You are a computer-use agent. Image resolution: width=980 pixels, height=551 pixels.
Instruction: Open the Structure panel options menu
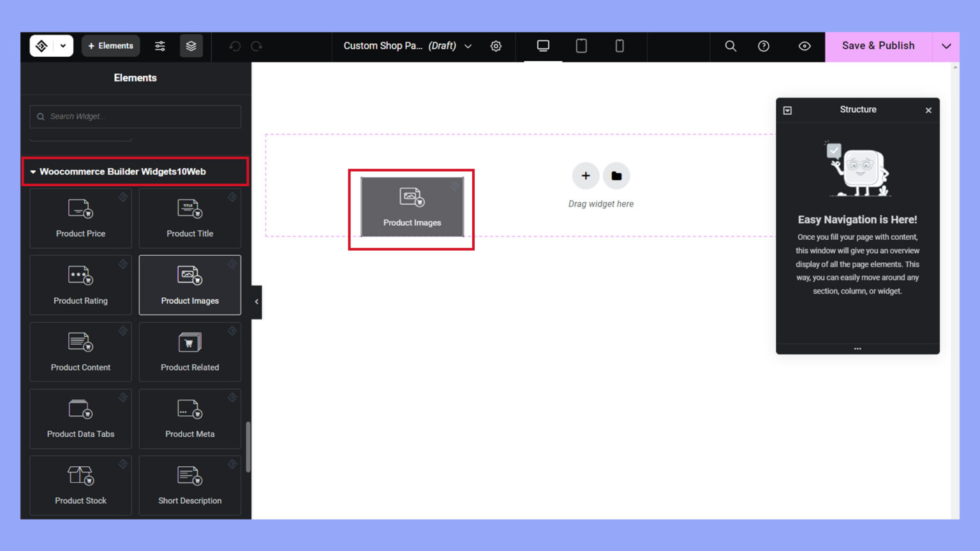click(857, 348)
